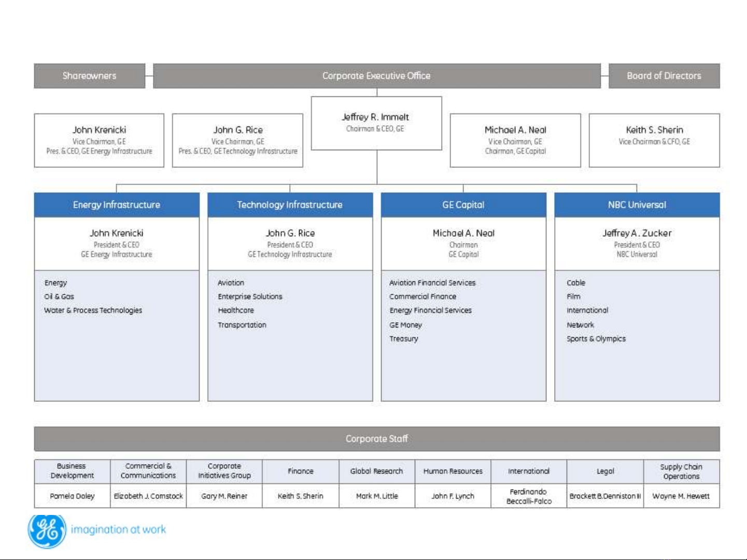Select the Global Research staff cell

pos(376,471)
